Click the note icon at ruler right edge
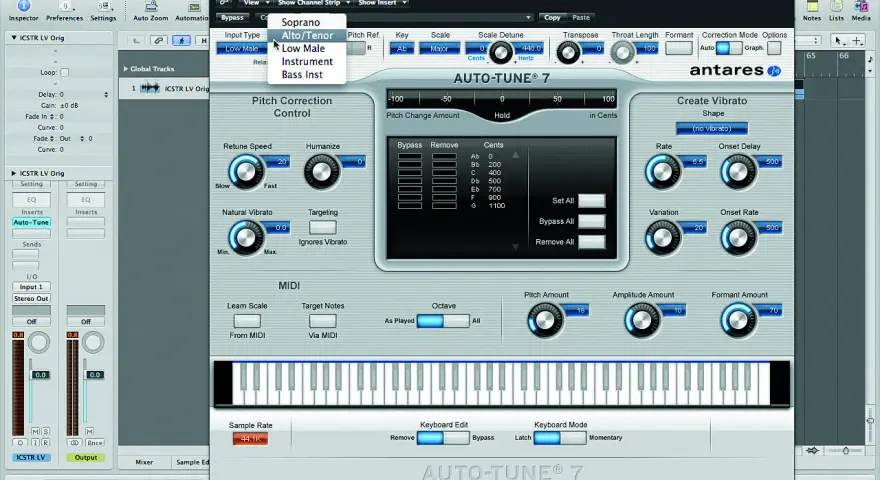Screen dimensions: 880x480 click(870, 58)
